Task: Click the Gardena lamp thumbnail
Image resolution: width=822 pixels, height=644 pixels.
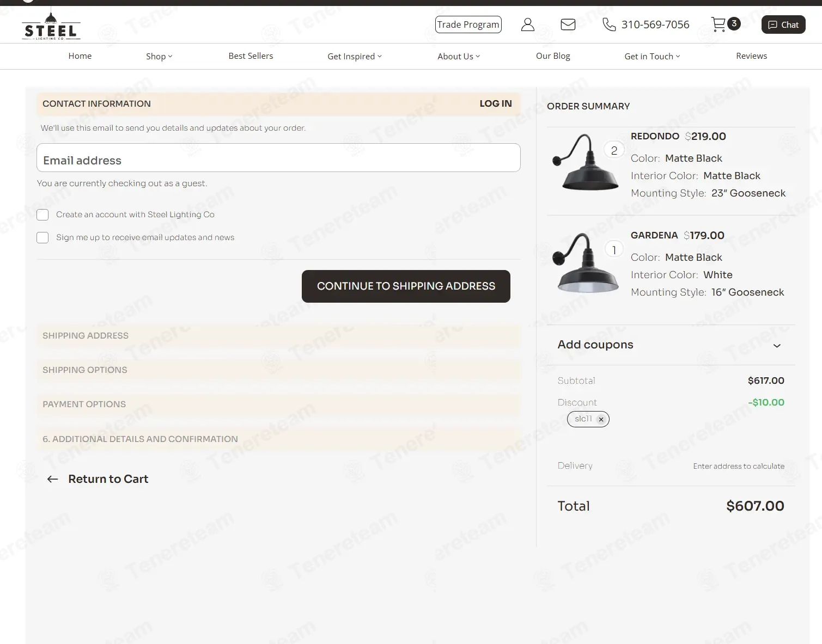Action: (586, 262)
